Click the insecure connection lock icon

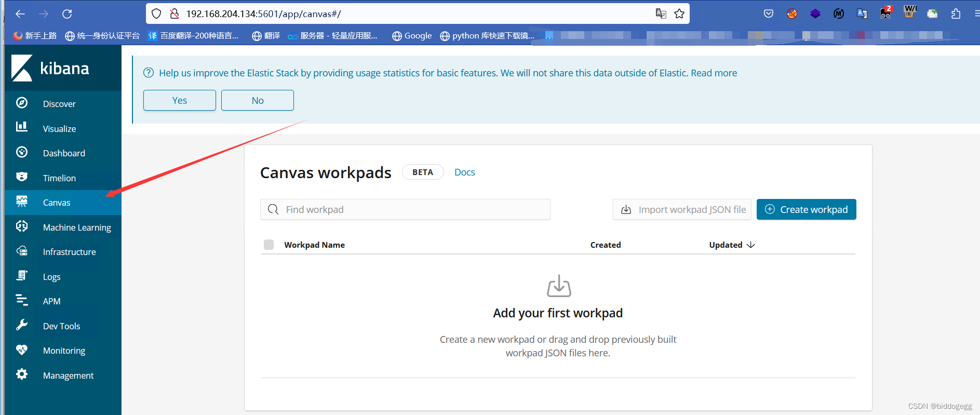point(174,14)
